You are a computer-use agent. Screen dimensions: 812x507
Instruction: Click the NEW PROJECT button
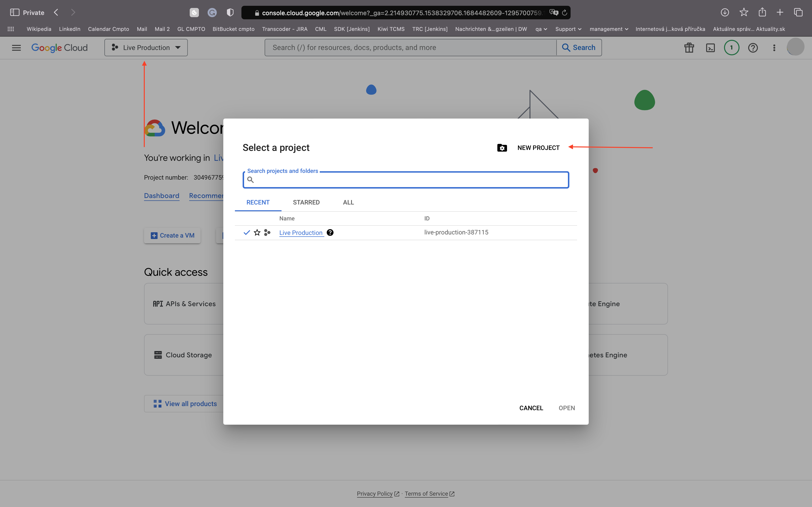538,148
